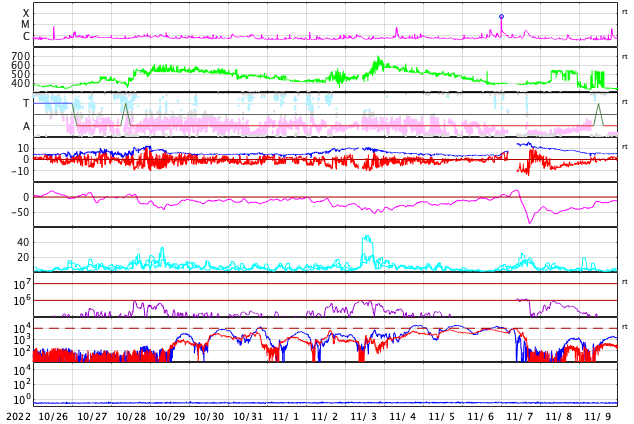This screenshot has height=424, width=634.
Task: Click the -50 tick on magenta panel
Action: tap(20, 212)
